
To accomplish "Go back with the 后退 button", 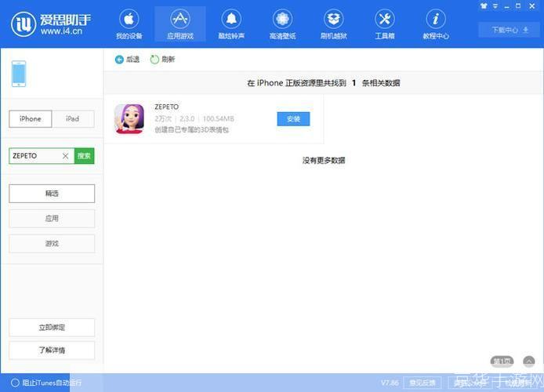I will pos(127,60).
